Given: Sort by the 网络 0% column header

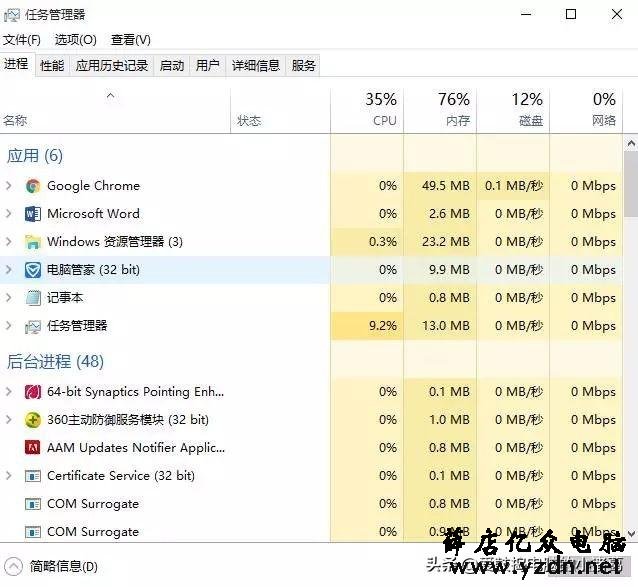Looking at the screenshot, I should click(x=586, y=111).
